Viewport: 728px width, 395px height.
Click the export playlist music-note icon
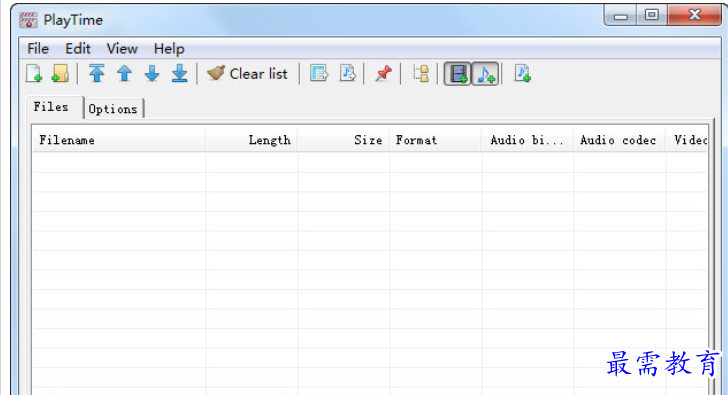tap(347, 73)
